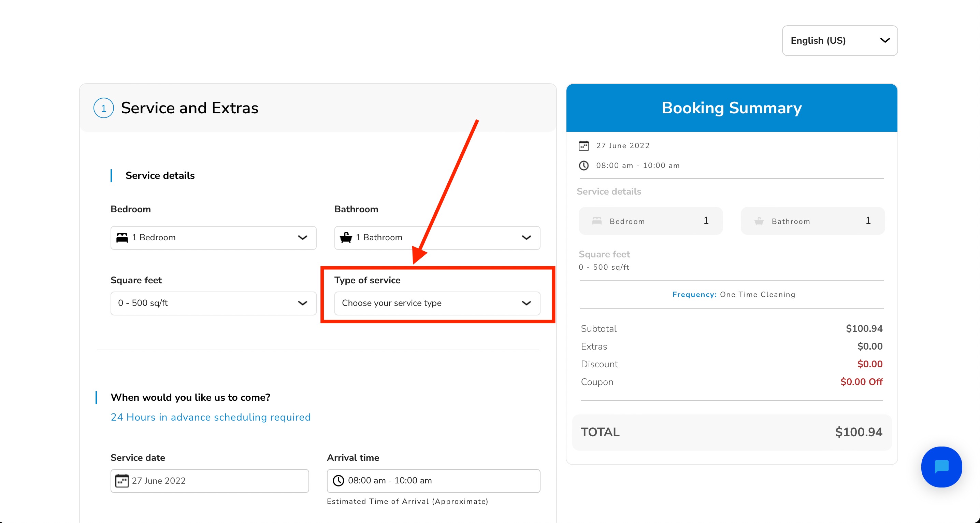Expand the 1 Bathroom dropdown
Viewport: 980px width, 523px height.
[437, 238]
